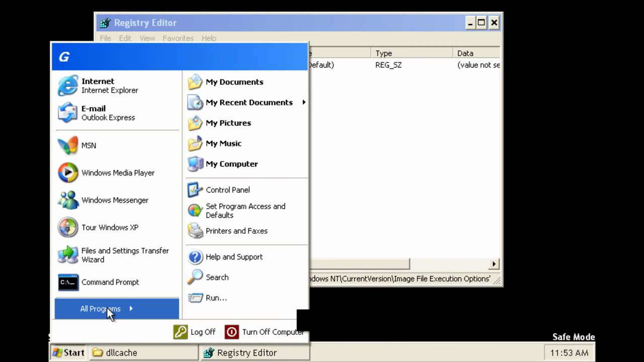
Task: Open Printers and Faxes icon
Action: pos(195,231)
